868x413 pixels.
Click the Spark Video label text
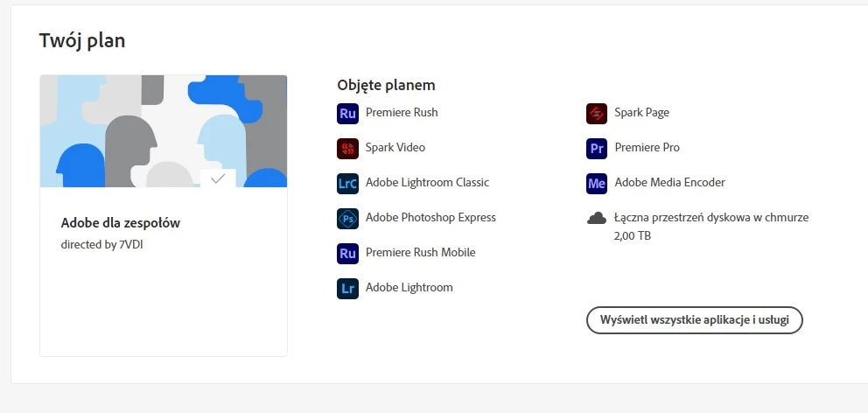(x=395, y=148)
